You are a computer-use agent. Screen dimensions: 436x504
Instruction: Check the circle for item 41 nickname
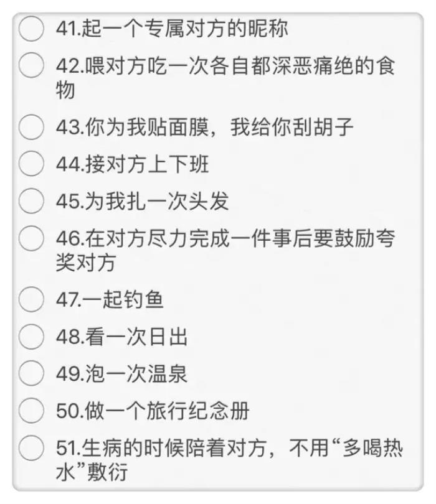31,29
